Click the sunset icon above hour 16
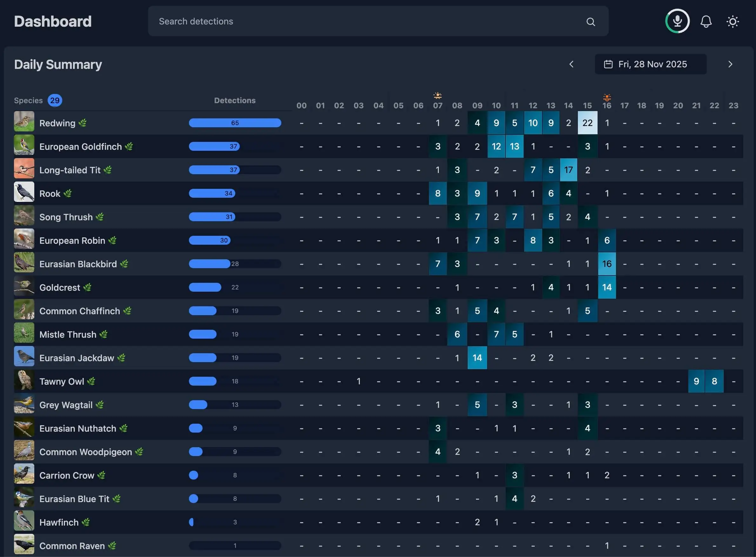The width and height of the screenshot is (756, 557). 606,97
